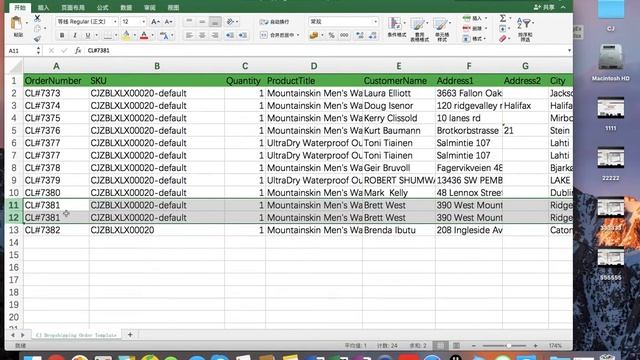Viewport: 640px width, 360px height.
Task: Click the Cut scissors icon
Action: tap(37, 18)
